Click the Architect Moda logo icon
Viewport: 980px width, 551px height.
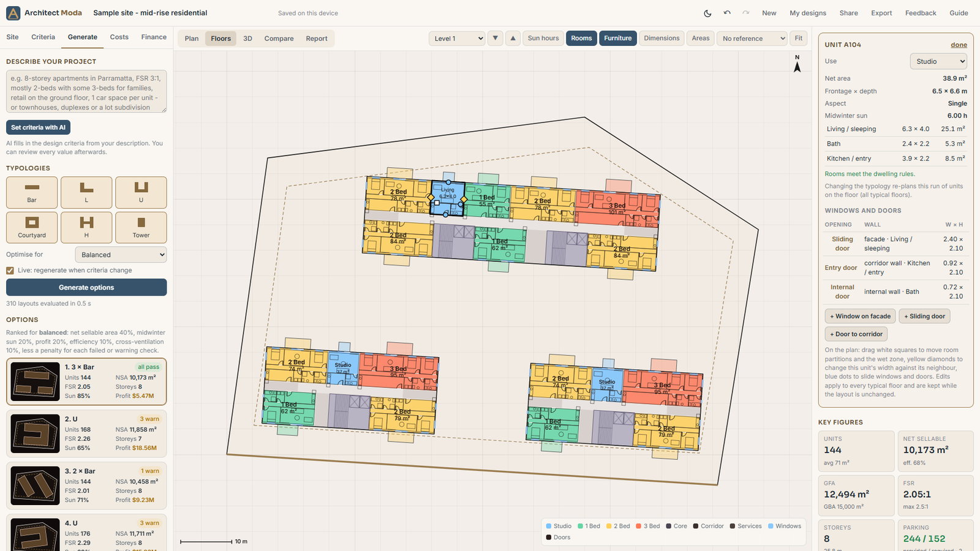click(13, 13)
